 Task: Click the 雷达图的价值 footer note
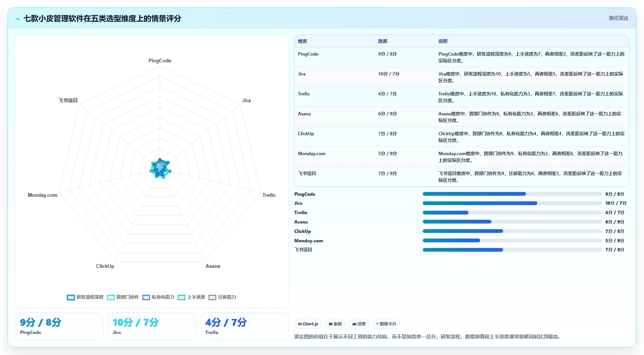pyautogui.click(x=428, y=337)
